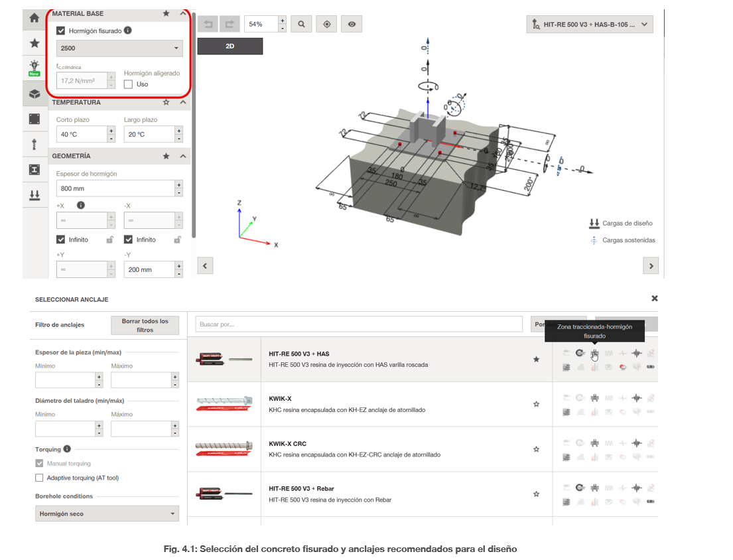Click the undo arrow button

[x=208, y=25]
